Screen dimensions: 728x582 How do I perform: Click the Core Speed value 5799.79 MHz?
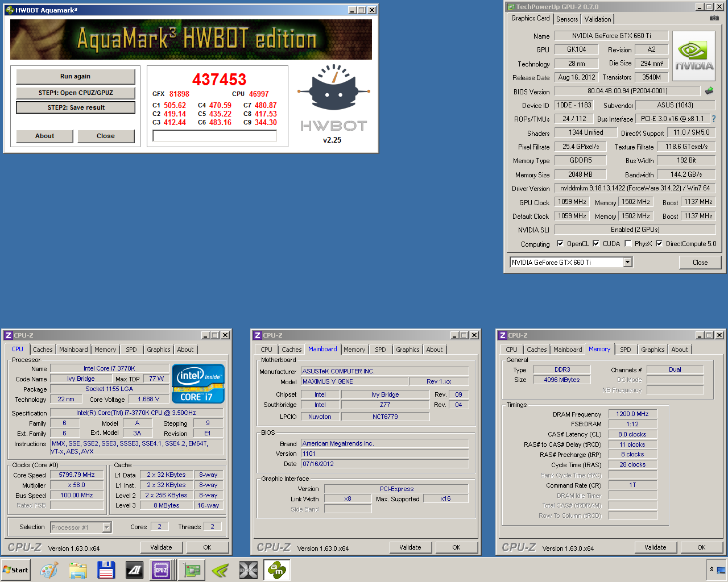77,475
